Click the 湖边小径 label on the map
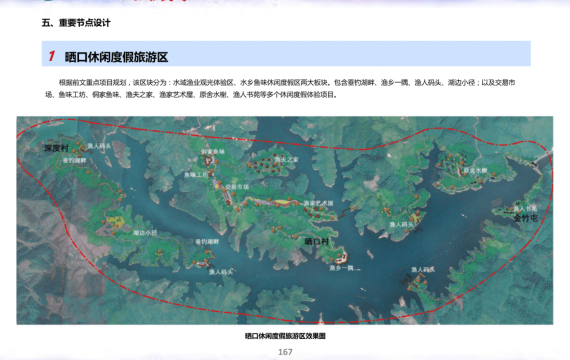The height and width of the screenshot is (360, 570). coord(145,233)
